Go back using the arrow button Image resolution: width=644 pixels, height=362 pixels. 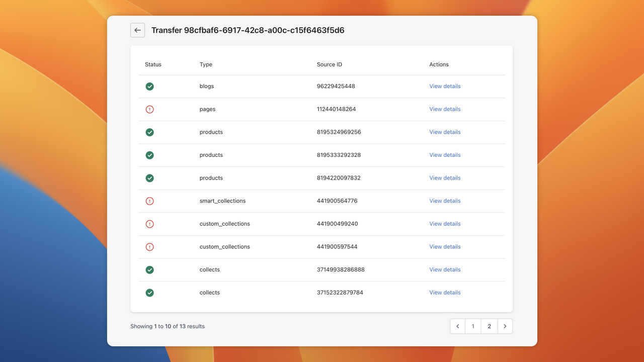tap(137, 30)
